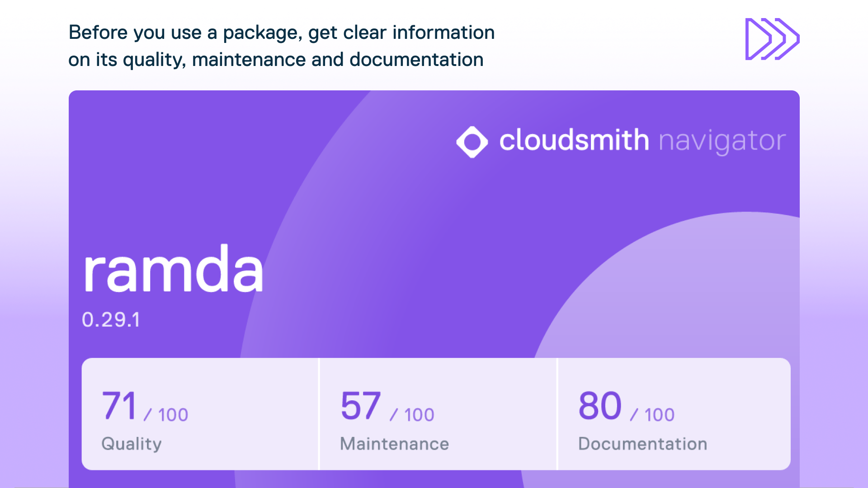Viewport: 868px width, 488px height.
Task: Click the triple-arrow forward icon
Action: point(772,39)
